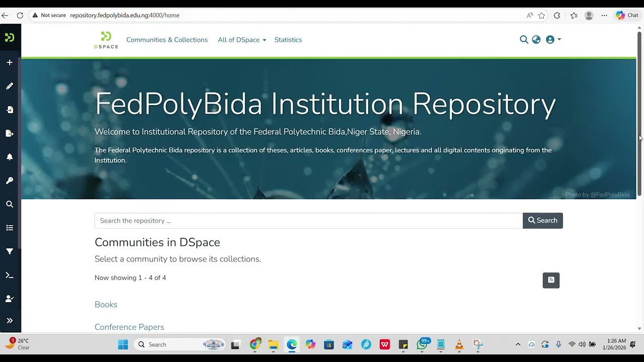Click the 'Communities in DSpace' heading
Image resolution: width=644 pixels, height=362 pixels.
coord(157,242)
